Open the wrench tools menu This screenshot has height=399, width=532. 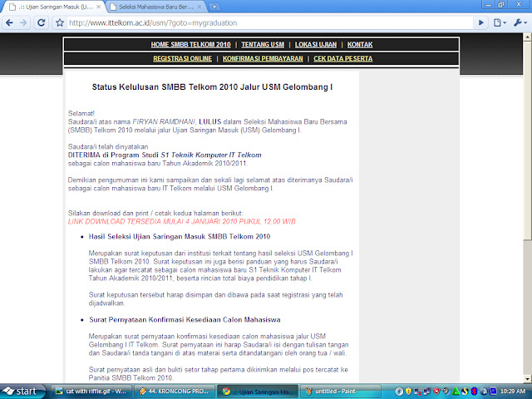(x=520, y=22)
